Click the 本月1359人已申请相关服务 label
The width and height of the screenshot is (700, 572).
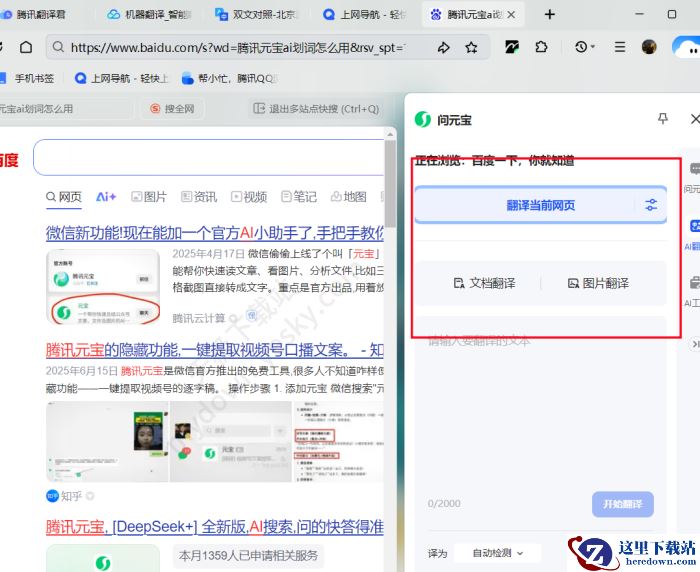click(x=248, y=556)
